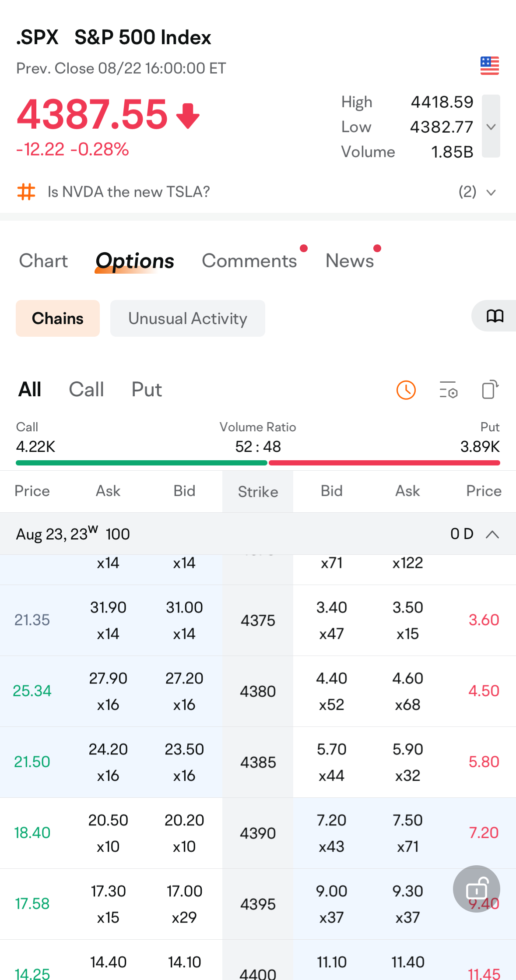Open the "Is NVDA the new TSLA?" topic

(x=129, y=192)
